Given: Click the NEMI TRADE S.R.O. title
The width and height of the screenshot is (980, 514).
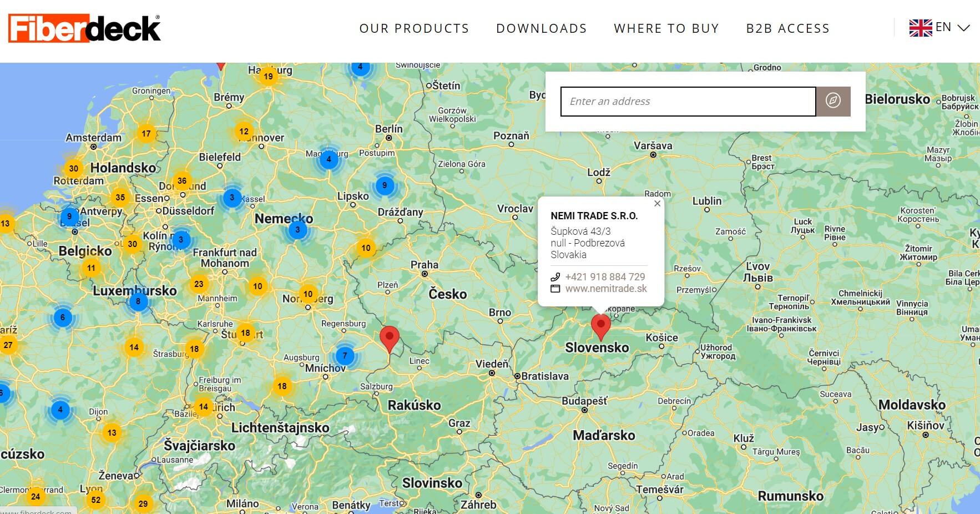Looking at the screenshot, I should tap(594, 216).
